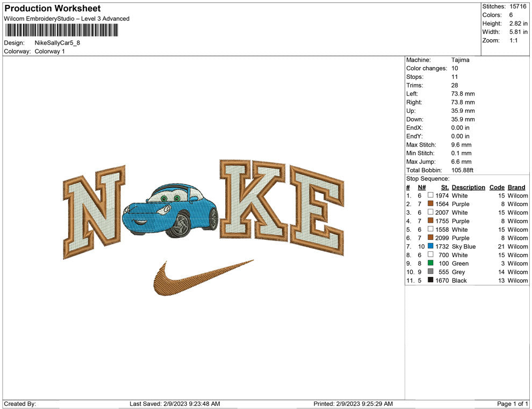
Task: Click the Colorway 1 value
Action: click(x=49, y=52)
